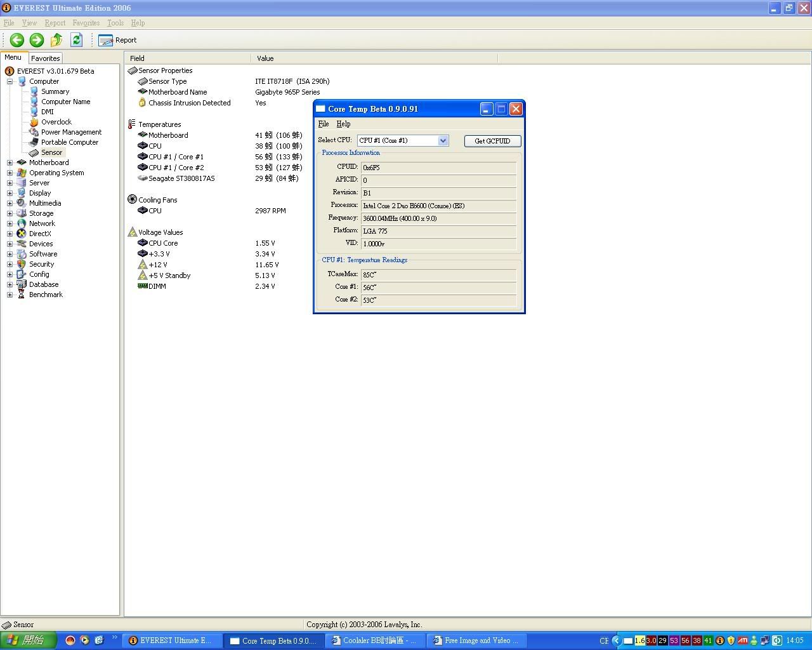This screenshot has width=812, height=650.
Task: Open the EVEREST File menu
Action: tap(9, 23)
